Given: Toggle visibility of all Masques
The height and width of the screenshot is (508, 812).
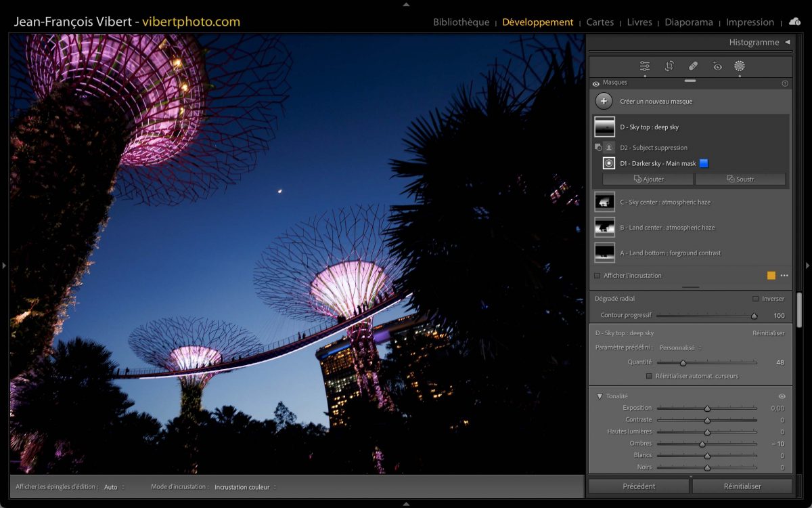Looking at the screenshot, I should tap(596, 83).
